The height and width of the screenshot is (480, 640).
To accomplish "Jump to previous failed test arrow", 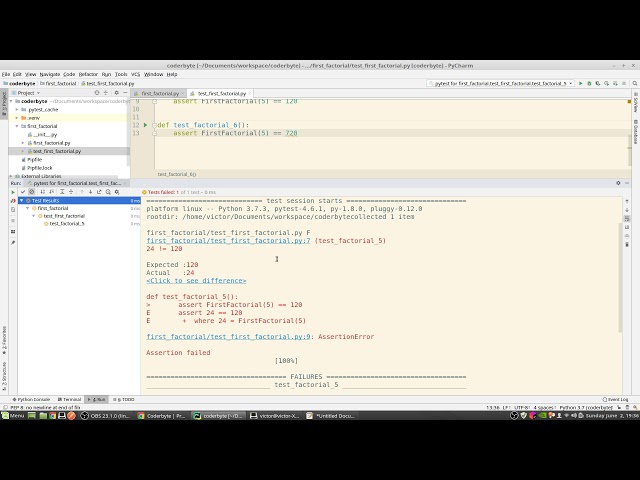I will (x=82, y=192).
